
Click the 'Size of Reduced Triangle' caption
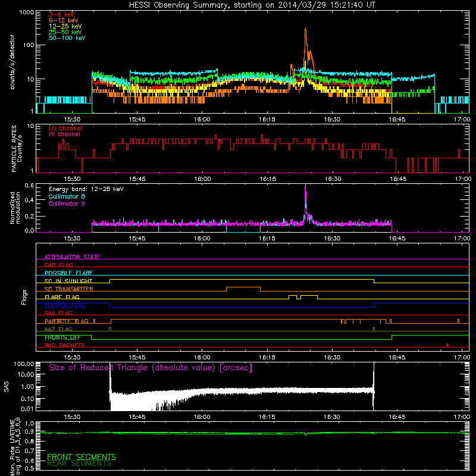(151, 368)
